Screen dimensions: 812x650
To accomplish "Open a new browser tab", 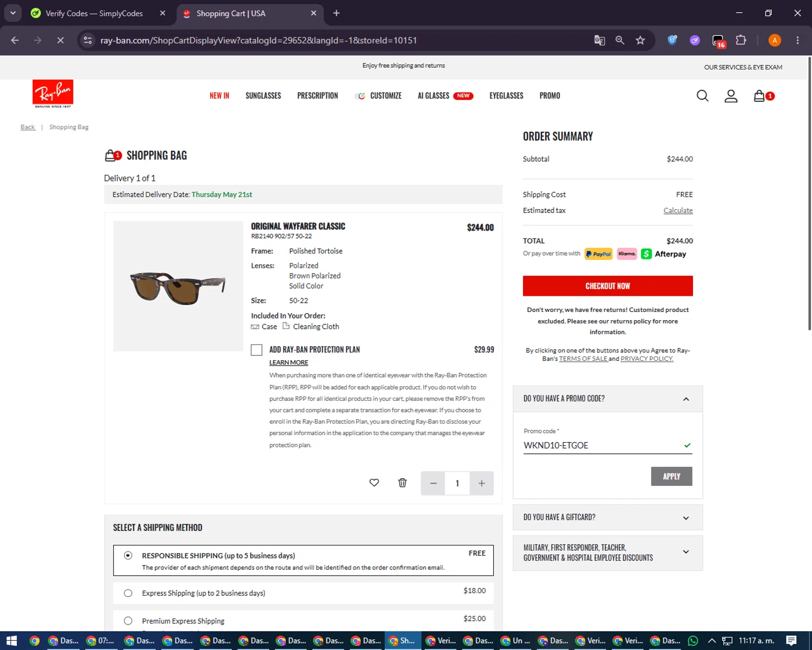I will tap(336, 13).
